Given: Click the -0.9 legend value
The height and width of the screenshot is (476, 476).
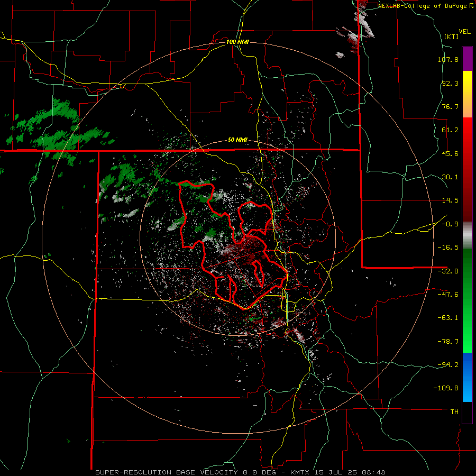Looking at the screenshot, I should tap(450, 224).
